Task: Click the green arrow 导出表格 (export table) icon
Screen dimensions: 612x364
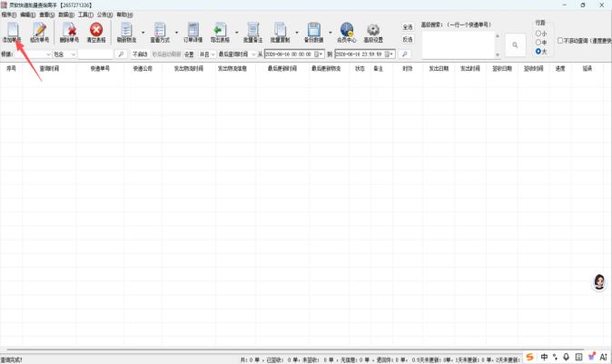Action: click(x=220, y=32)
